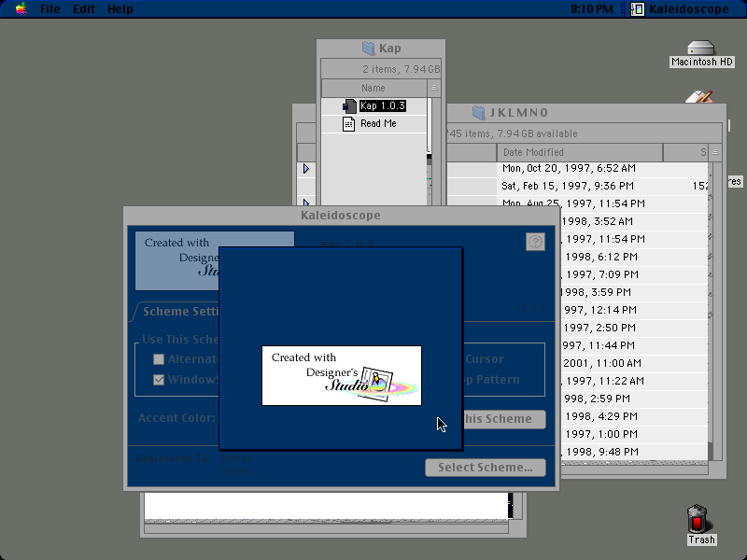Sort by the Date Modified column header

tap(579, 152)
